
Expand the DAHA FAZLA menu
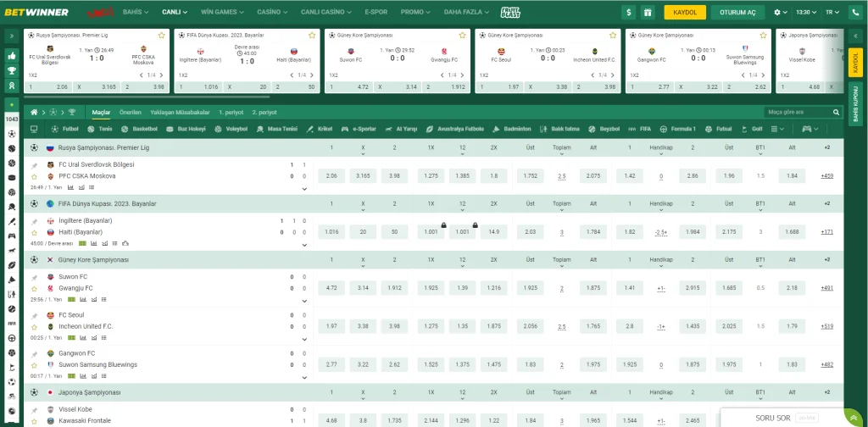coord(467,12)
